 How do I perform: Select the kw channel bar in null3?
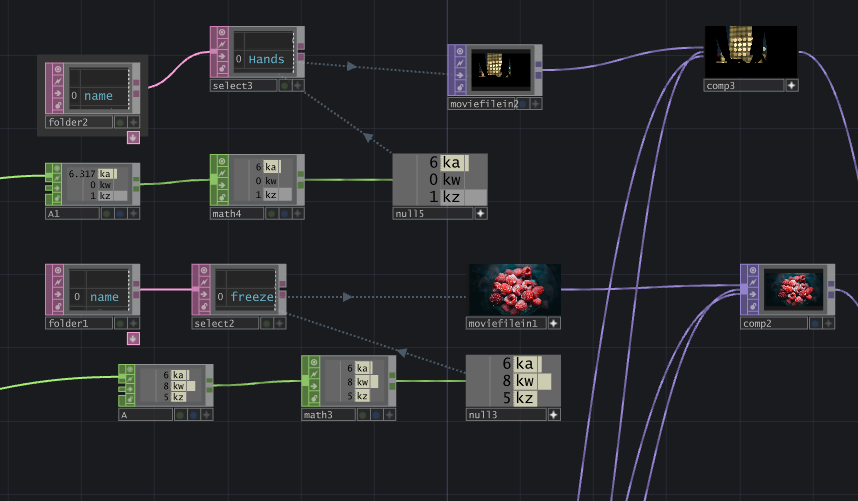tap(525, 381)
